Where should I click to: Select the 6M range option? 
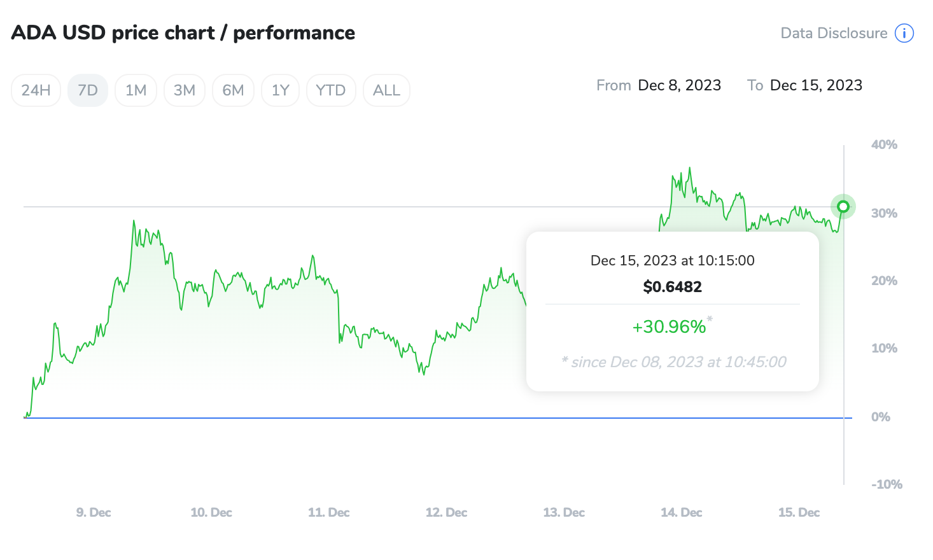233,90
